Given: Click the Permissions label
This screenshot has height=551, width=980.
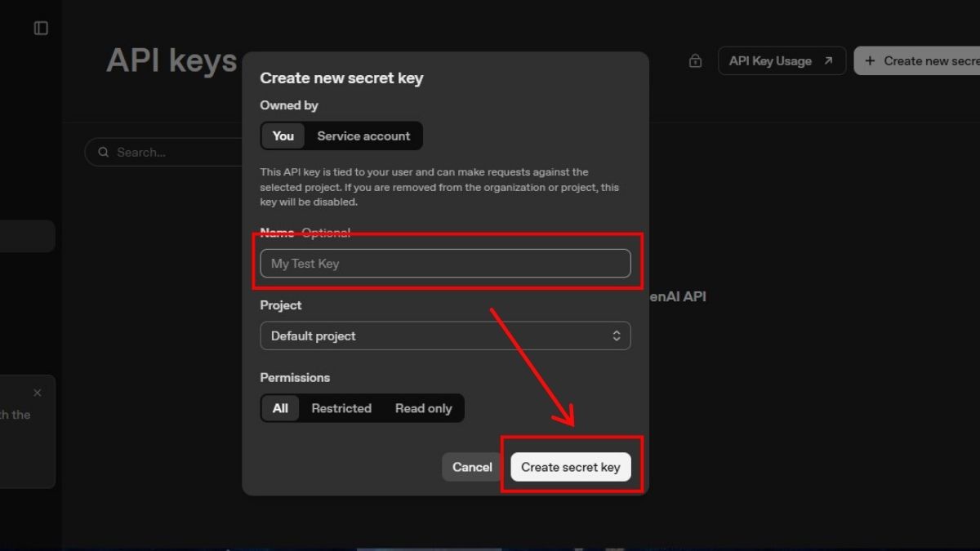Looking at the screenshot, I should tap(295, 378).
